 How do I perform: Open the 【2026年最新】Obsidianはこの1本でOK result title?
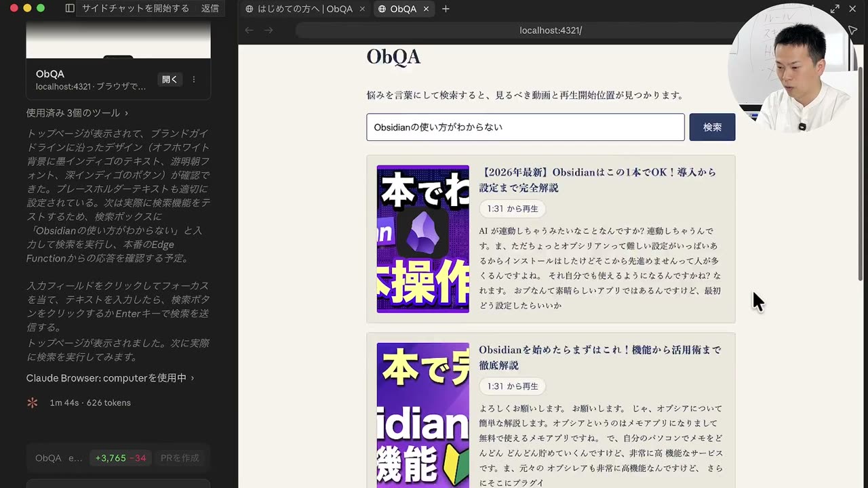[597, 180]
